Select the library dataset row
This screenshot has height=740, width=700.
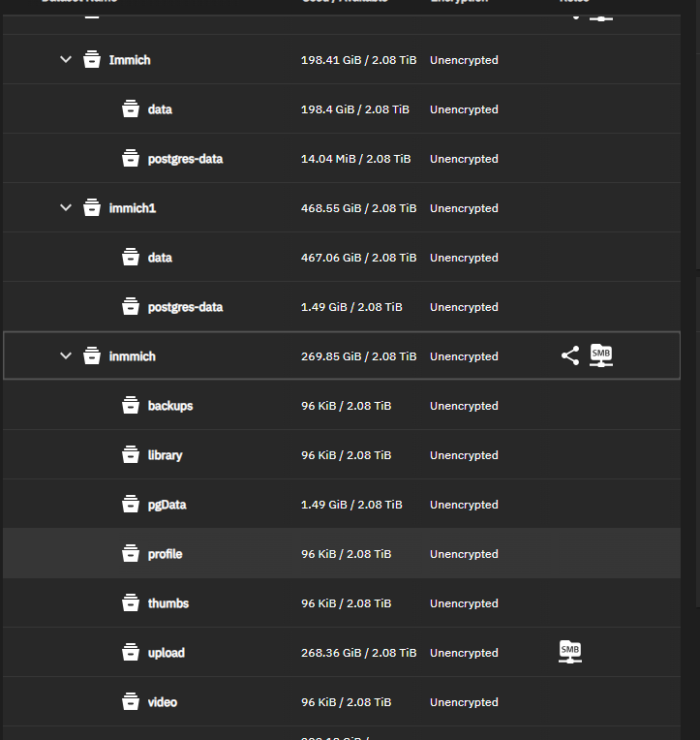[165, 455]
